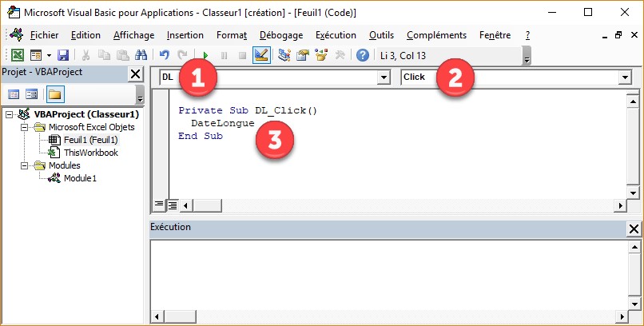Save the workbook with floppy icon
Image resolution: width=644 pixels, height=326 pixels.
[x=63, y=55]
